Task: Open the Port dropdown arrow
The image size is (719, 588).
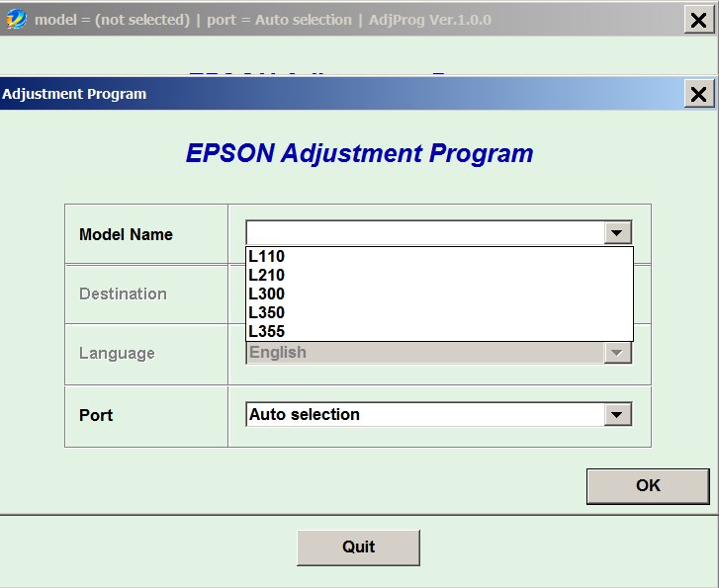Action: click(x=617, y=414)
